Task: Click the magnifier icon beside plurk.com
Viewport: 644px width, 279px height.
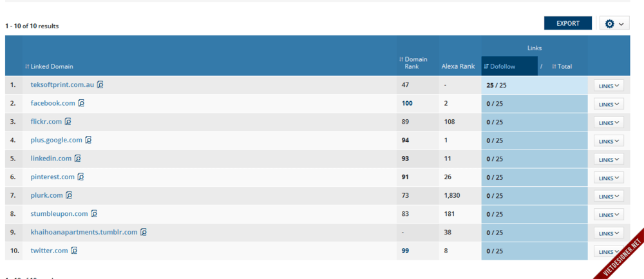Action: point(69,195)
